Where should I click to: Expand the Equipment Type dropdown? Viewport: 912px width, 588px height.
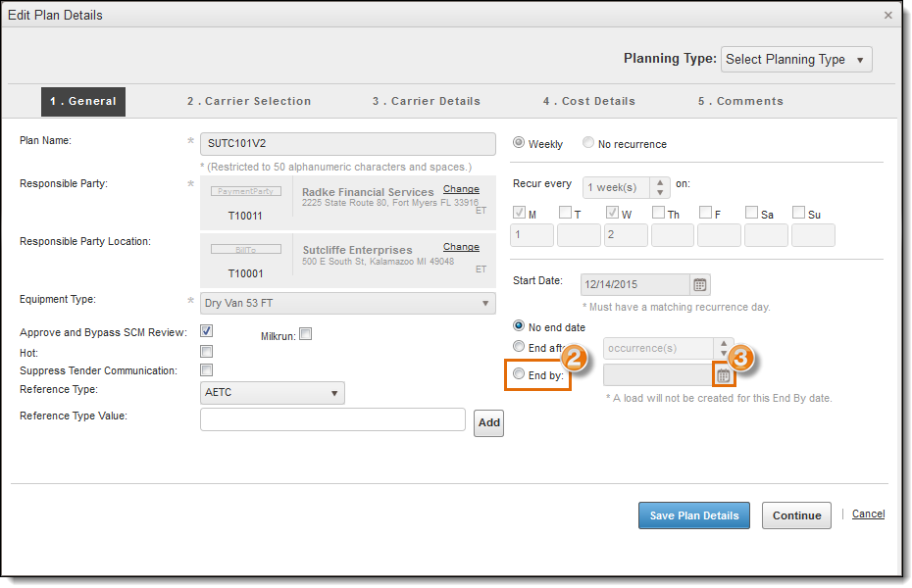point(347,303)
